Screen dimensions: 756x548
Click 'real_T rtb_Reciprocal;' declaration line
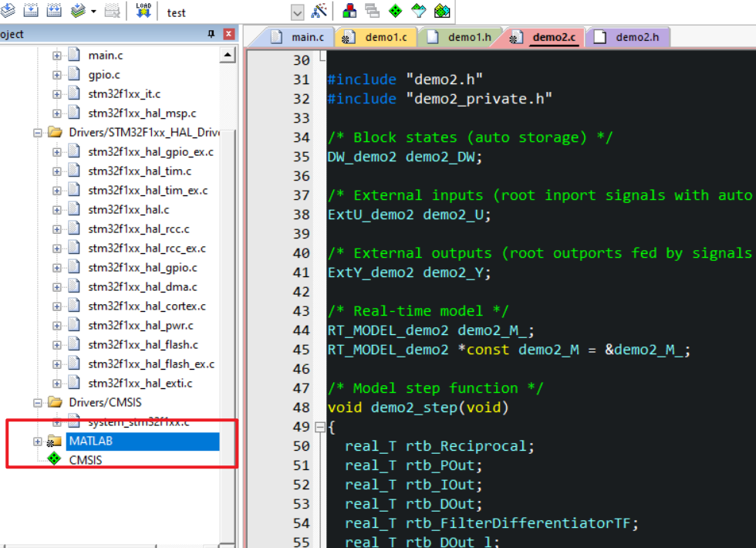coord(440,446)
